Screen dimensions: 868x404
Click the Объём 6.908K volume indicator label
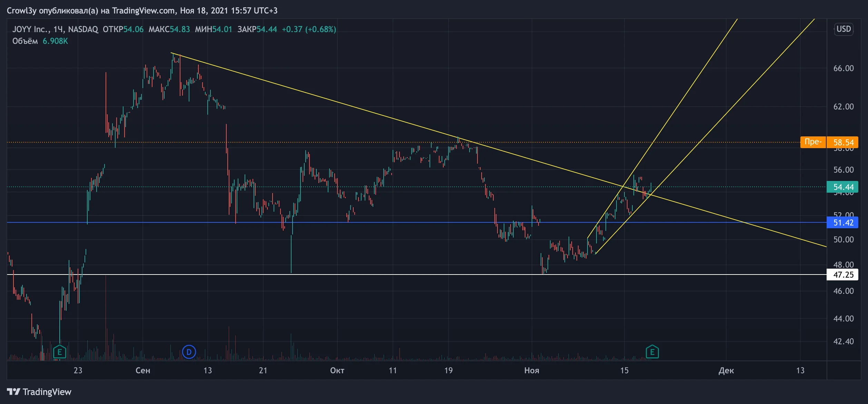(40, 41)
